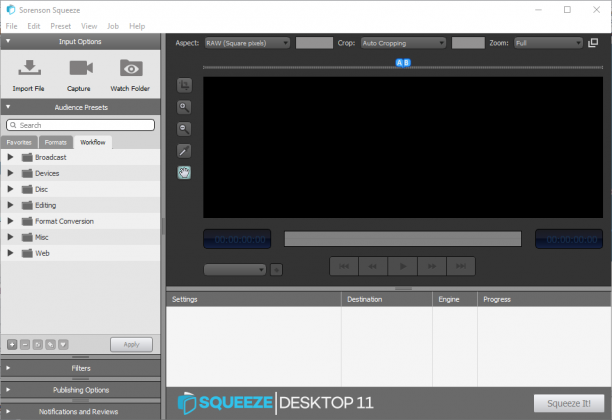The image size is (612, 420).
Task: Switch to the Favorites tab
Action: coord(19,142)
